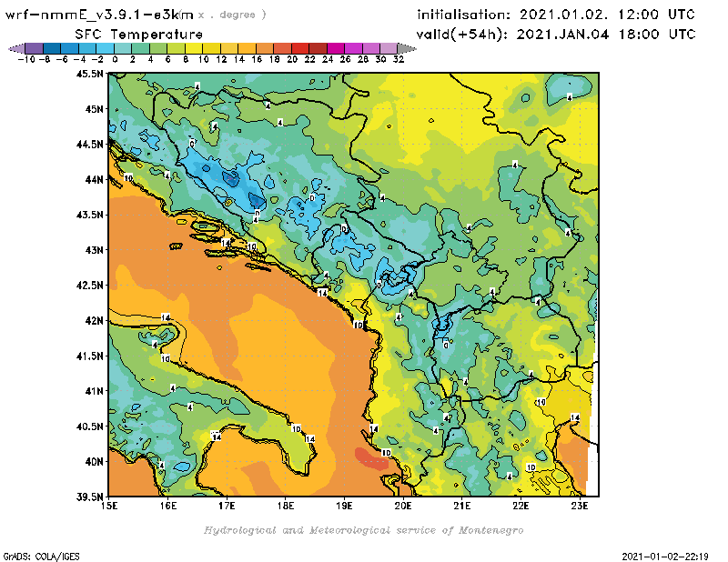
Task: Click the longitude label '20E'
Action: (403, 506)
